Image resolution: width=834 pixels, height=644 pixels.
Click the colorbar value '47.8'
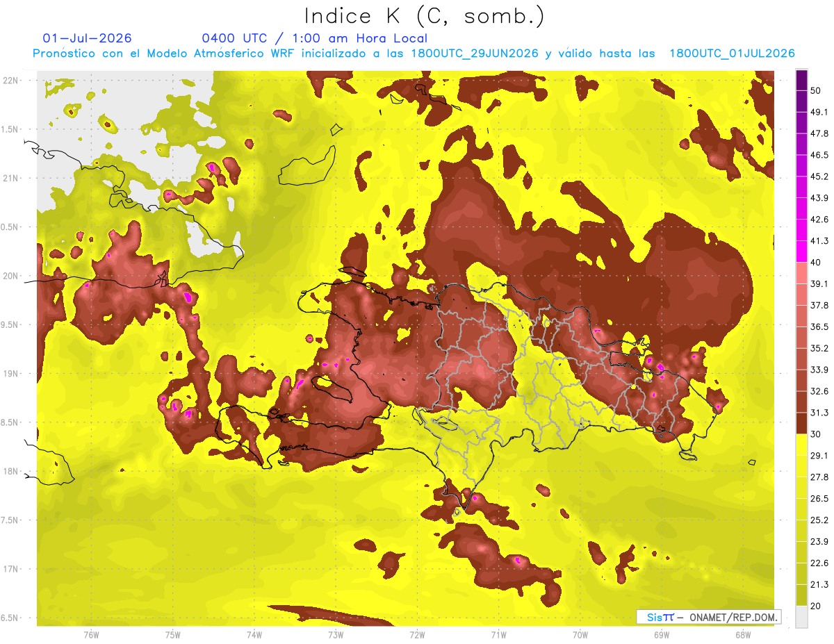click(x=819, y=133)
